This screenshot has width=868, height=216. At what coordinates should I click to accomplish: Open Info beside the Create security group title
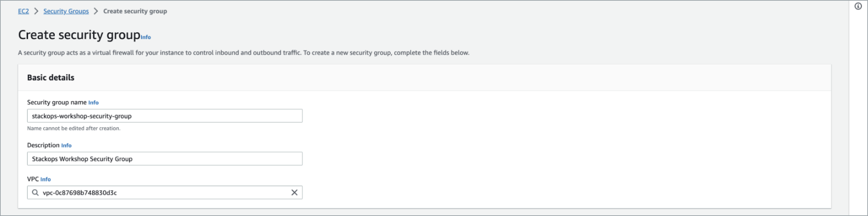click(x=145, y=37)
